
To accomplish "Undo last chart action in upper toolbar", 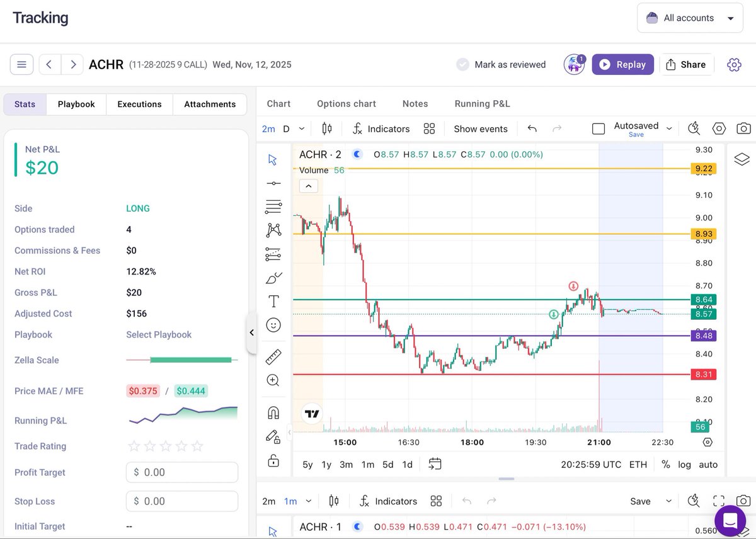I will pos(532,128).
